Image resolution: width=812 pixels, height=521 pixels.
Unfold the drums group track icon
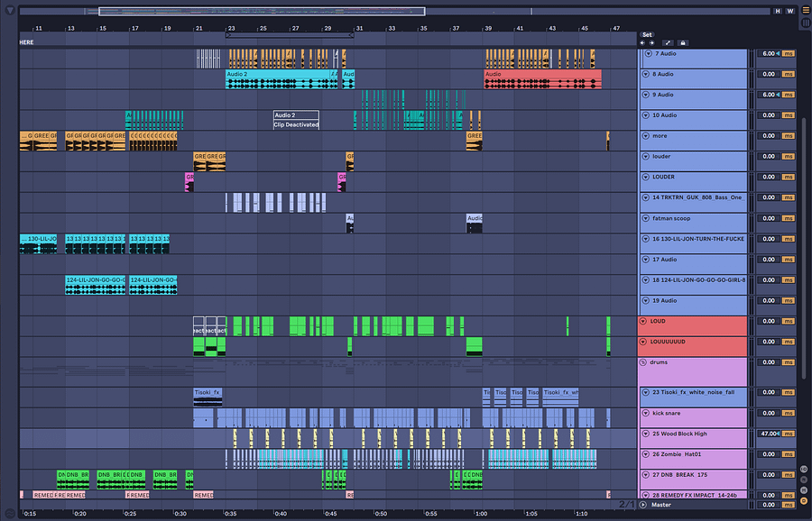point(643,362)
